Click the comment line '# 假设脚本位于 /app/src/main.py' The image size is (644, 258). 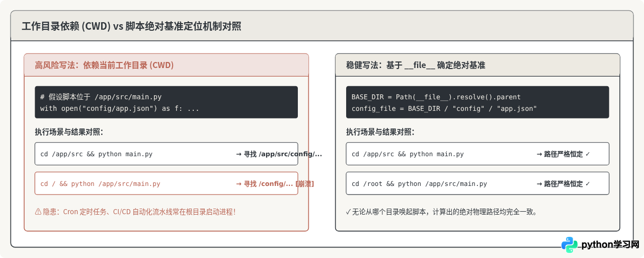[x=101, y=97]
